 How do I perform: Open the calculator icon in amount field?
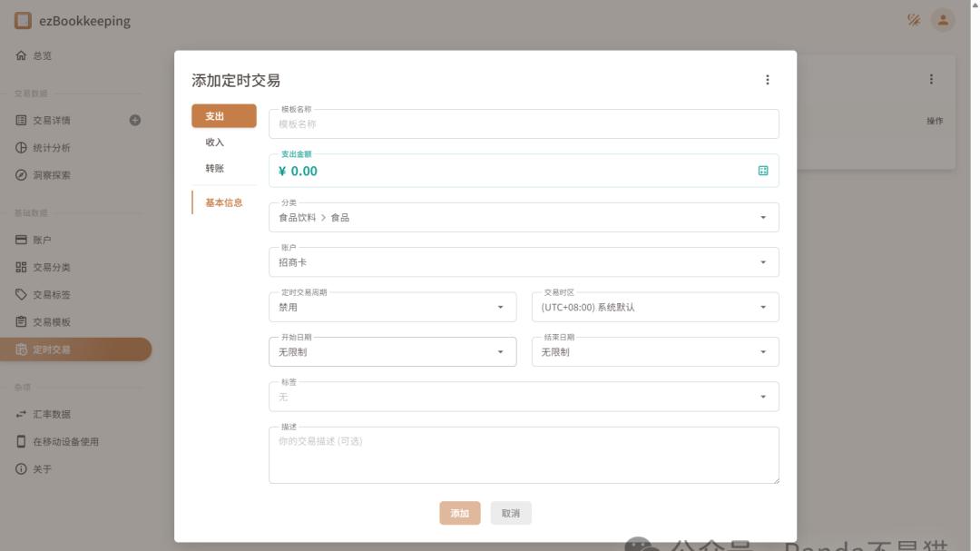763,171
